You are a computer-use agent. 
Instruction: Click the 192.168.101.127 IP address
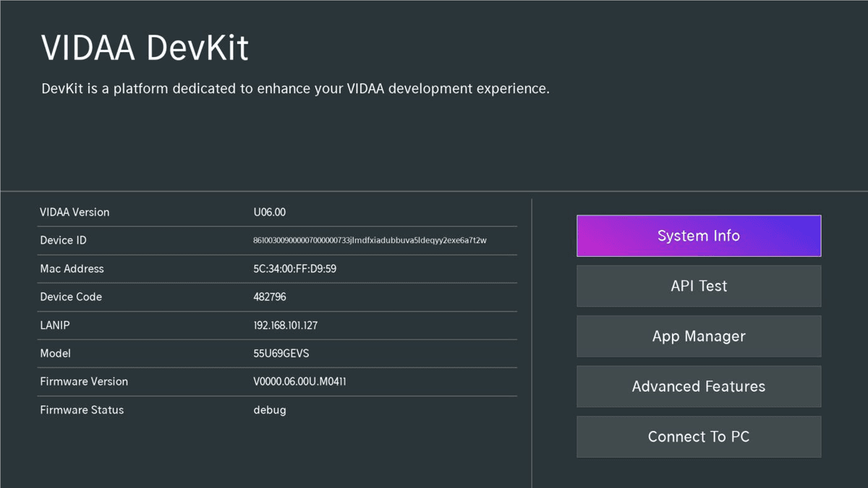pyautogui.click(x=285, y=325)
